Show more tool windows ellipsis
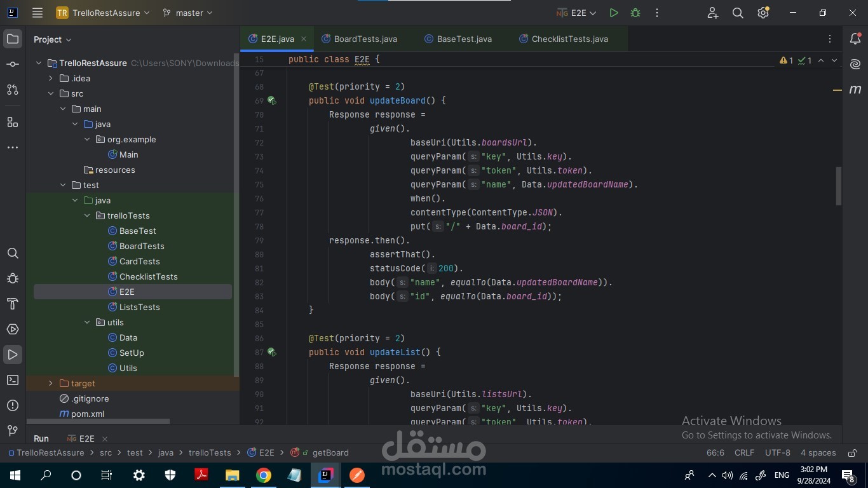The image size is (868, 488). (13, 147)
